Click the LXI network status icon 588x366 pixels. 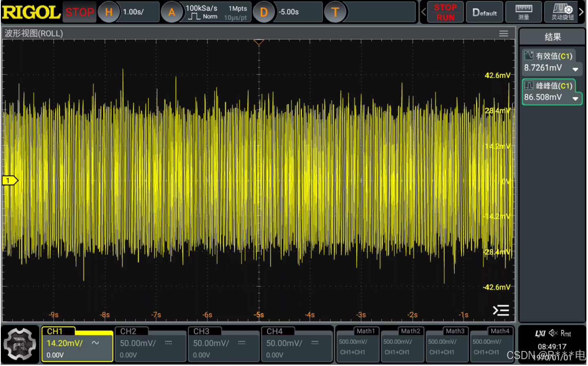coord(540,333)
